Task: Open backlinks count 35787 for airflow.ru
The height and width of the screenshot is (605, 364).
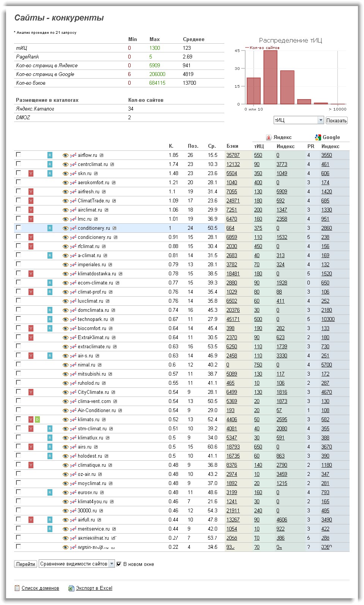Action: [233, 155]
